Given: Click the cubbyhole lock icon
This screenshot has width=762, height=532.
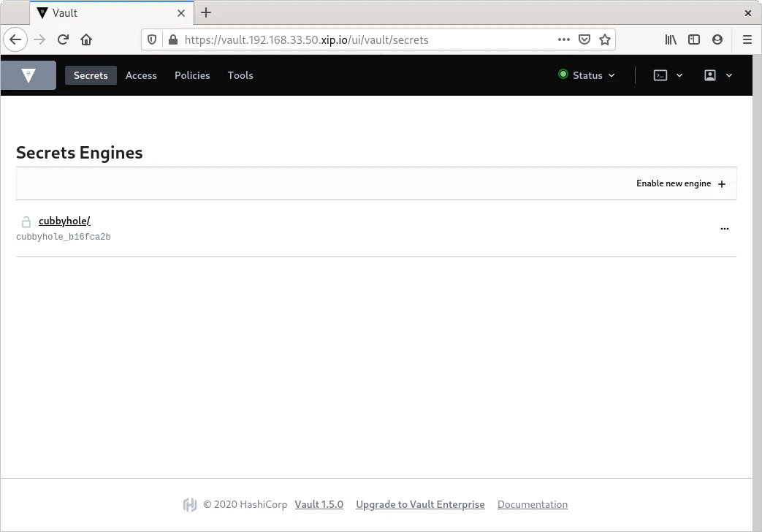Looking at the screenshot, I should (x=26, y=221).
